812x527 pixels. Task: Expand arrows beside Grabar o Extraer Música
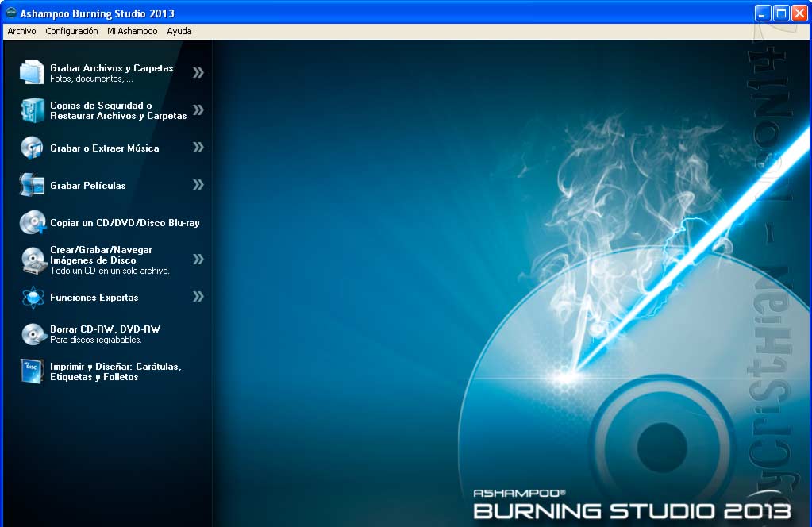coord(198,148)
